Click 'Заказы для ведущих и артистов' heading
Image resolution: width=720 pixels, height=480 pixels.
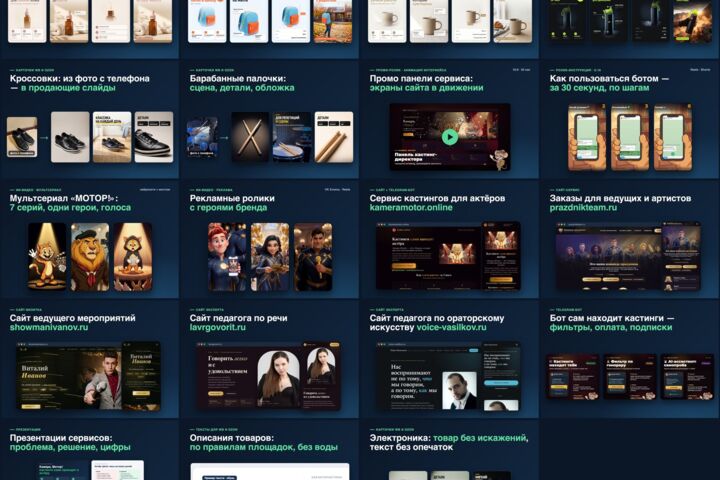point(620,198)
